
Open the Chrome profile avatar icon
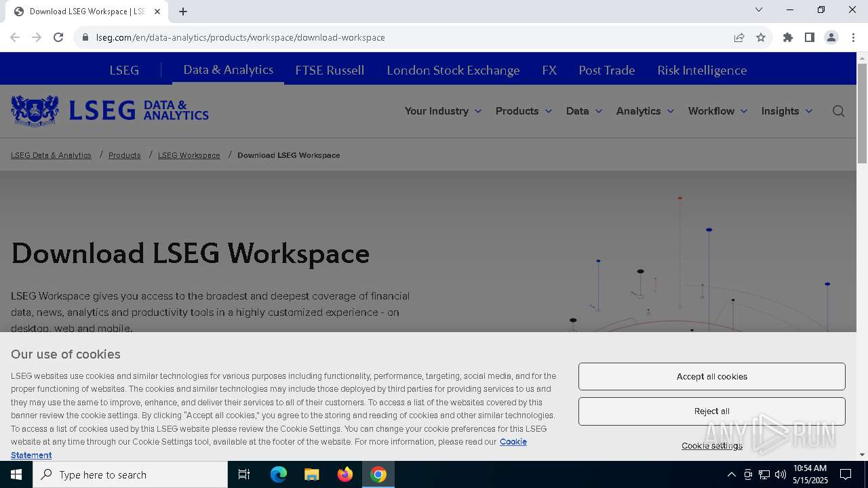point(831,37)
